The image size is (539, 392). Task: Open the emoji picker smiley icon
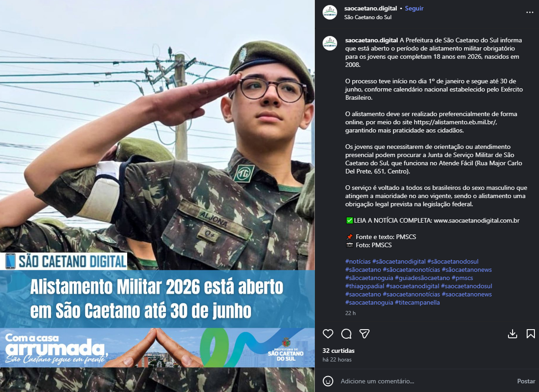(328, 381)
